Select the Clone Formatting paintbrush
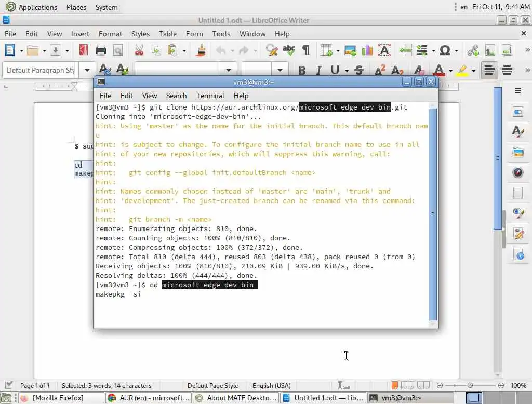This screenshot has height=404, width=532. tap(201, 50)
